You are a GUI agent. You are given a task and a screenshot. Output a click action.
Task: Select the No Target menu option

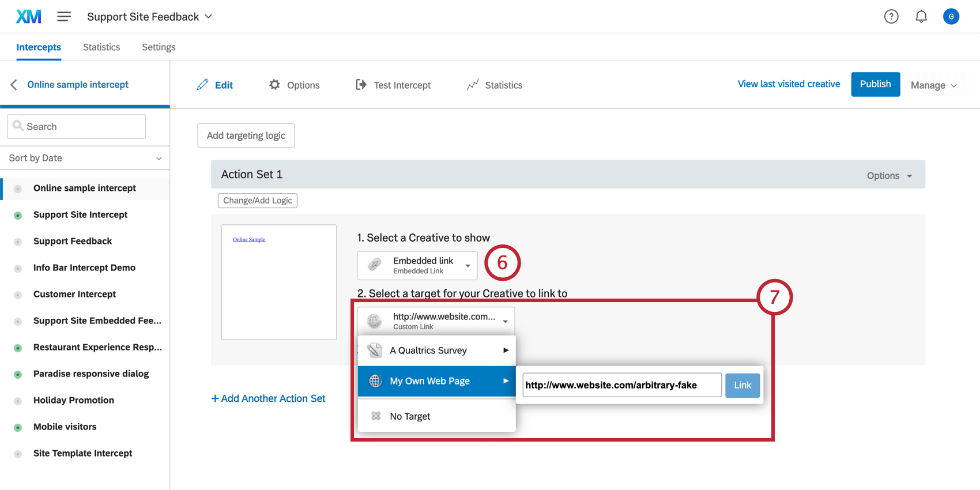coord(410,416)
